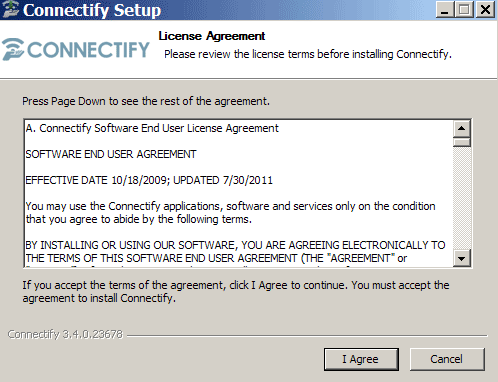Click the Connectify 3.4.0.23678 version label
The height and width of the screenshot is (382, 498).
point(65,334)
